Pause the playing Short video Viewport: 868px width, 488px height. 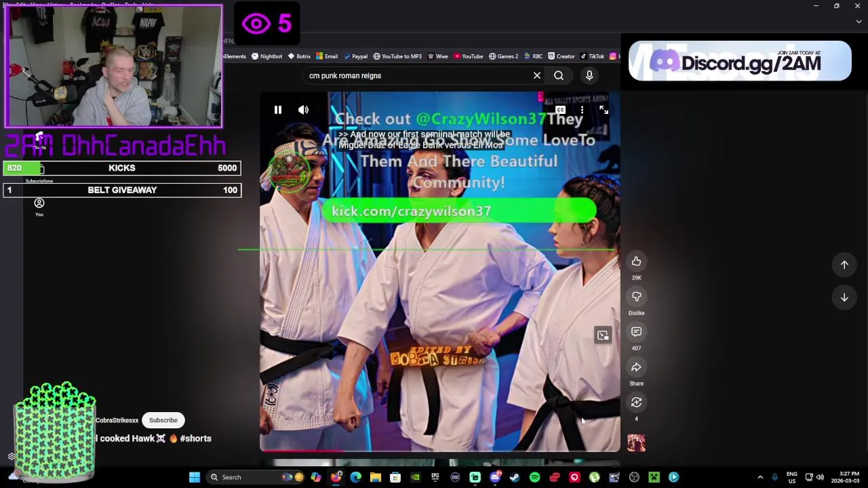[278, 110]
